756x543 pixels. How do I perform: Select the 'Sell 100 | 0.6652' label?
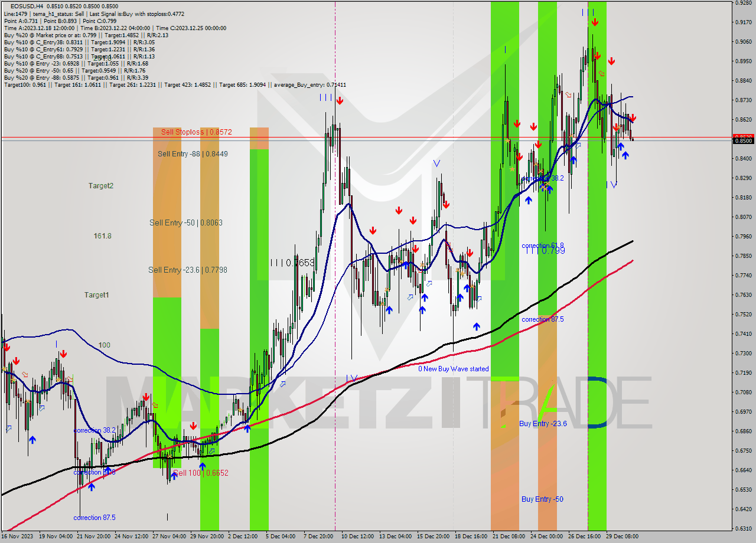[x=201, y=473]
